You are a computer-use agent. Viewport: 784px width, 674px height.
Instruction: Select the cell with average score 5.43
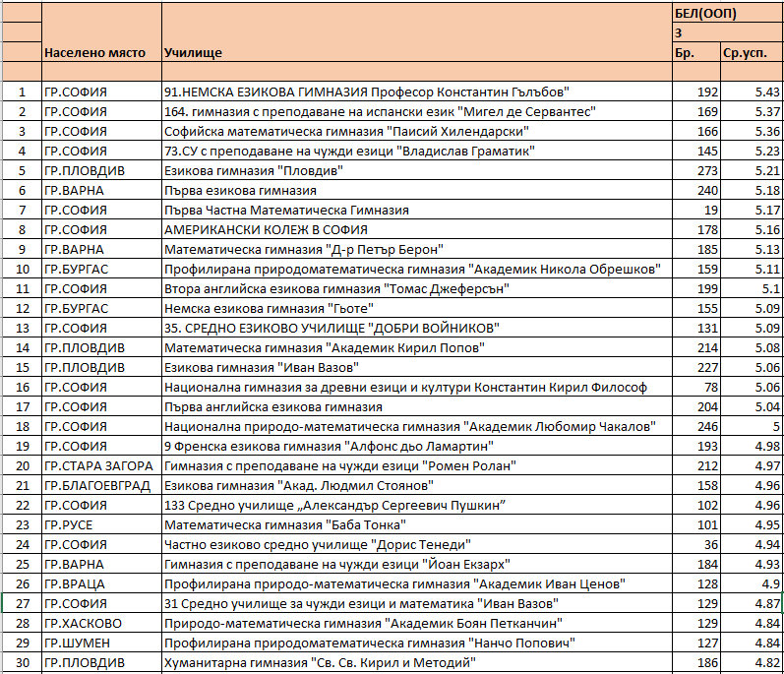pos(751,92)
